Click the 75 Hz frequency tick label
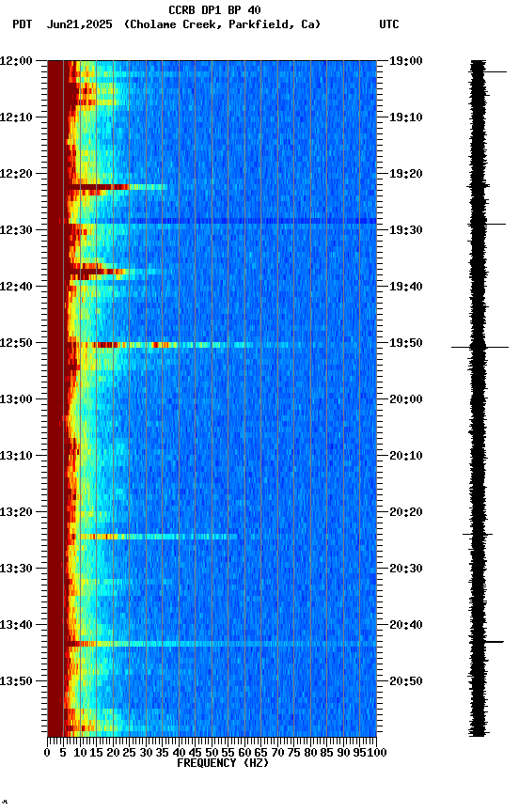Screen dimensions: 519x812 294,753
